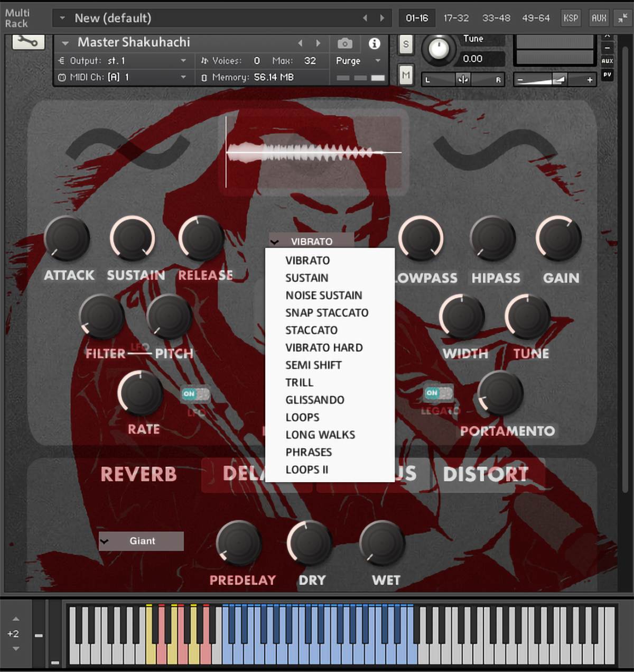Click the minimize rack view icon beside AUX

click(x=623, y=18)
